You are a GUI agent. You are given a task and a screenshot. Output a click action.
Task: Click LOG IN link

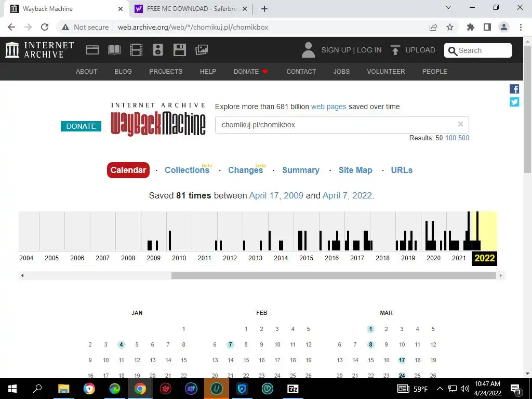[x=369, y=50]
